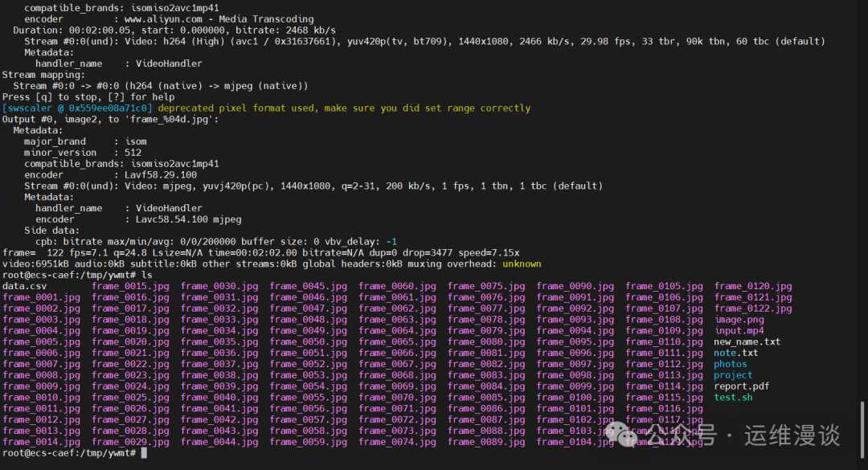Click the test.sh script name
This screenshot has width=868, height=470.
tap(733, 398)
